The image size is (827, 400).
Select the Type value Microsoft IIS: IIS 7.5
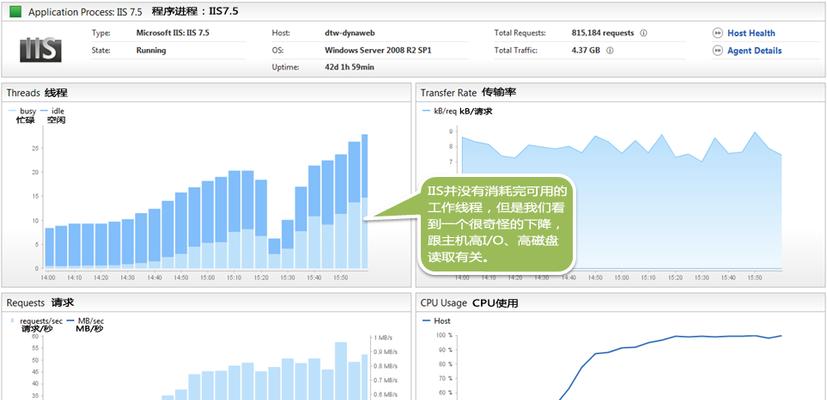pyautogui.click(x=173, y=33)
